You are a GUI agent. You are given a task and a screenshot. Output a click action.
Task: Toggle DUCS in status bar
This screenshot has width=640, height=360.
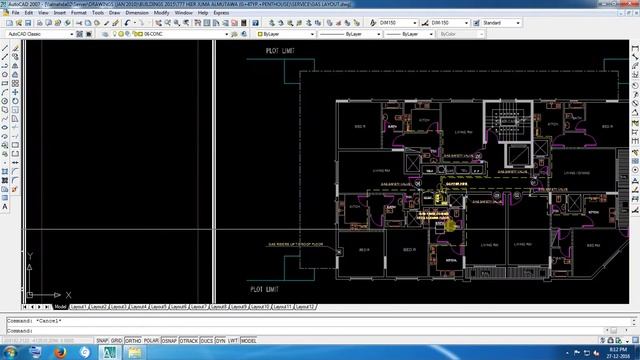207,340
